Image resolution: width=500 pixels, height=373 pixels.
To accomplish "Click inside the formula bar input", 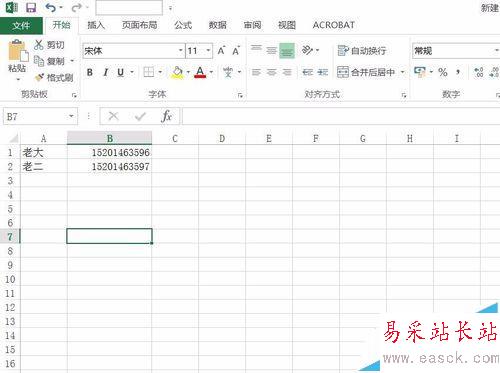I will pos(341,116).
